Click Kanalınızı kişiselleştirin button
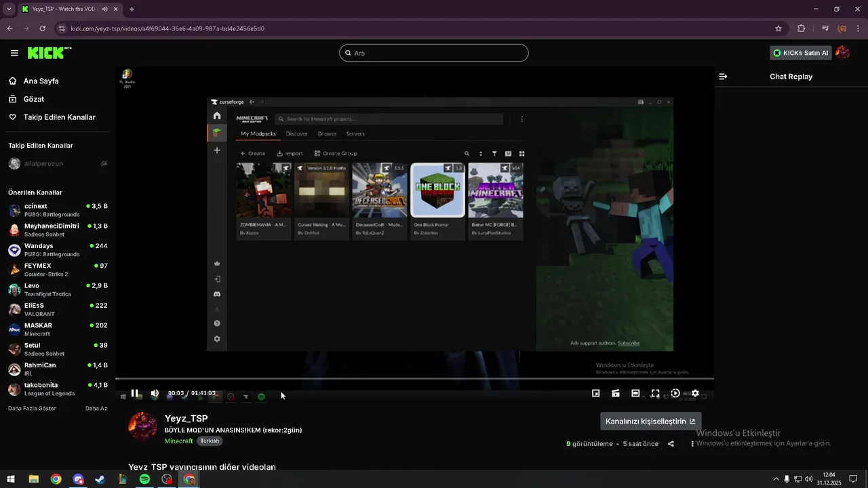The width and height of the screenshot is (868, 488). pos(650,421)
